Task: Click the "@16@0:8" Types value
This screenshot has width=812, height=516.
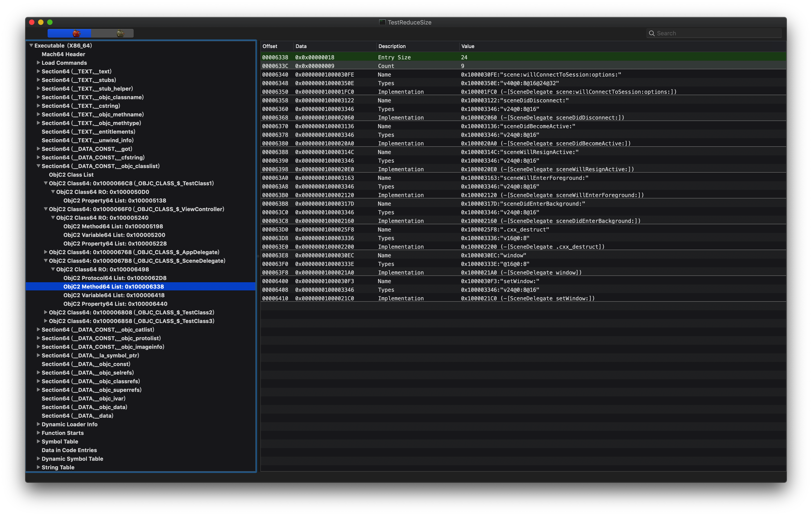Action: pos(495,264)
